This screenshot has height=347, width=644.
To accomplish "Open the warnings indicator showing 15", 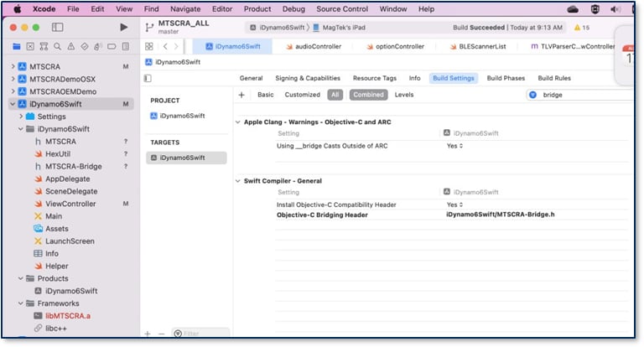I will click(582, 28).
